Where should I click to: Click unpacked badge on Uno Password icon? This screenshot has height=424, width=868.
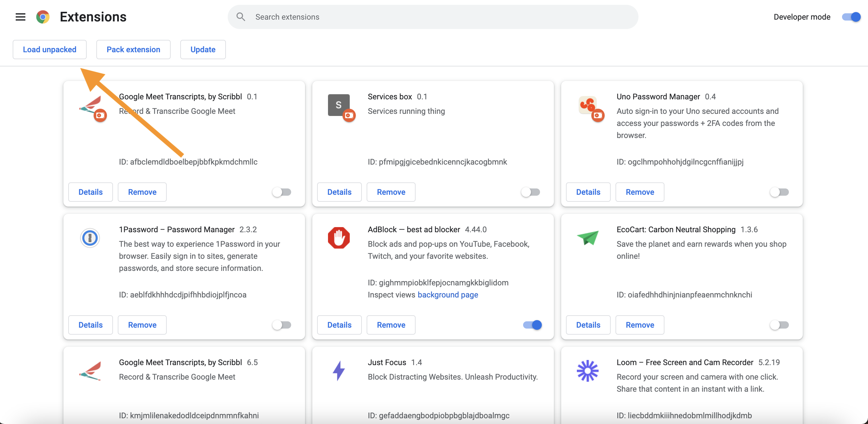click(598, 115)
